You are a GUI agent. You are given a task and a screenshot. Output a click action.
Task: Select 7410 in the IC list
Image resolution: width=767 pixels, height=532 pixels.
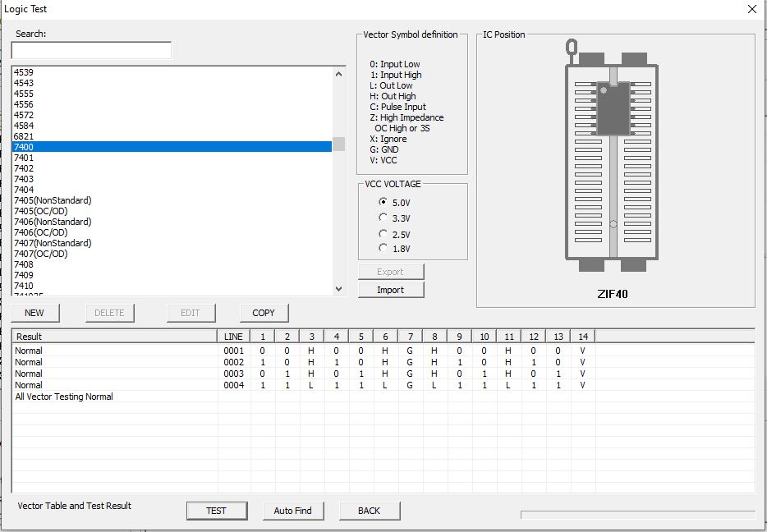pyautogui.click(x=172, y=286)
